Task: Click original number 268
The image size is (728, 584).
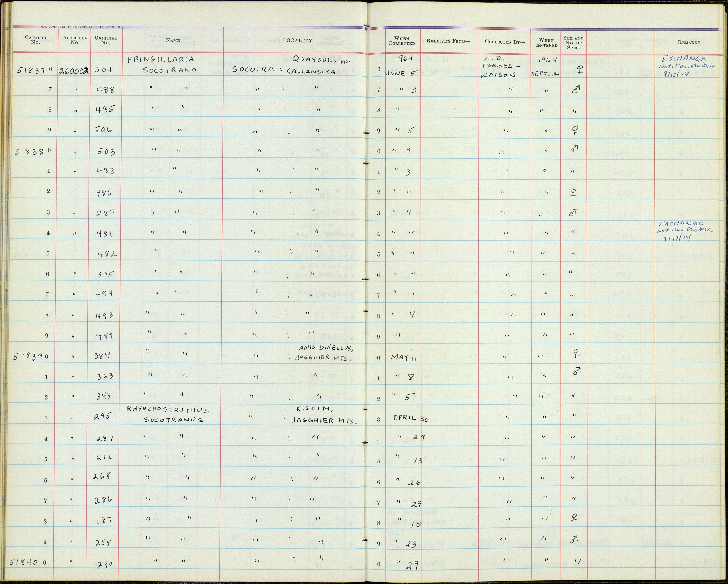Action: [102, 476]
